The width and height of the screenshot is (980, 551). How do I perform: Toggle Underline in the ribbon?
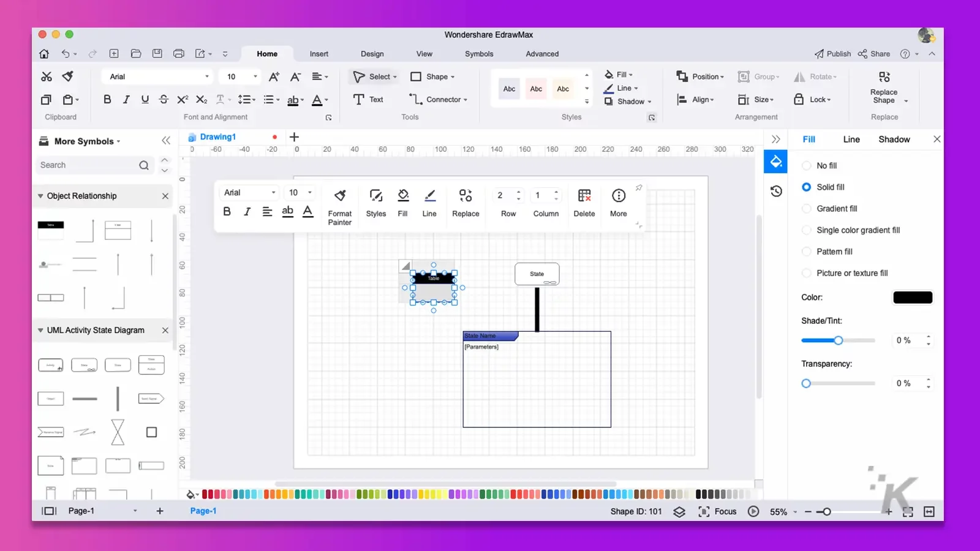click(x=145, y=99)
